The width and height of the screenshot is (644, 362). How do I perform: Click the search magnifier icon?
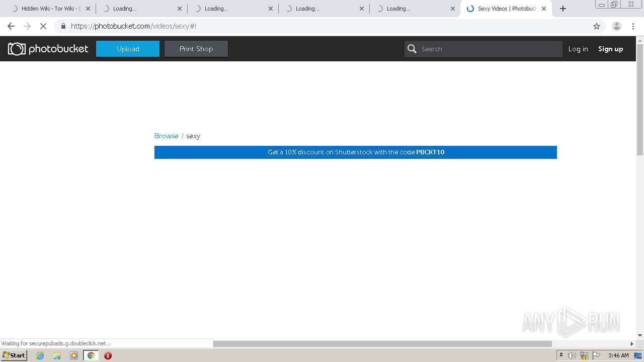(412, 49)
